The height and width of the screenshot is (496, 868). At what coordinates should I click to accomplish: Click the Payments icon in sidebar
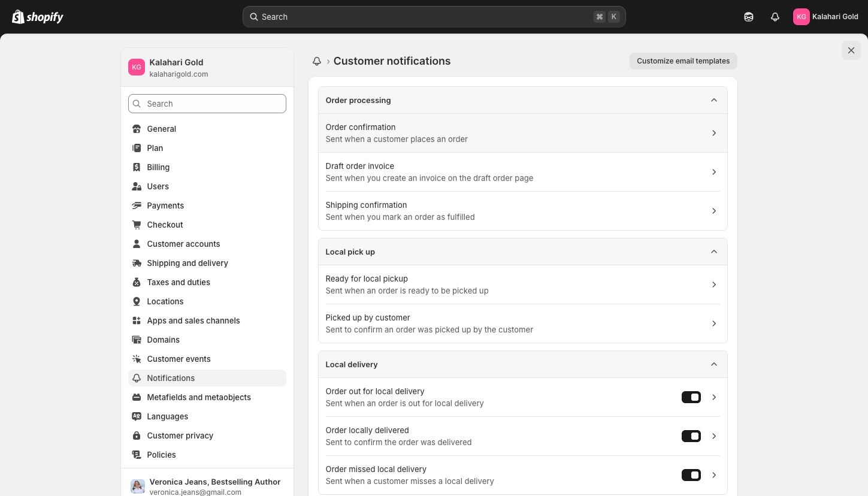(x=137, y=205)
